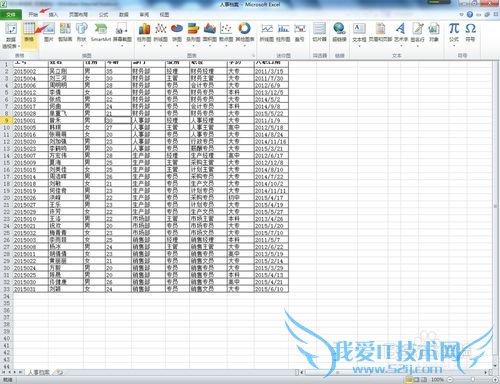Open the File (文件) tab
This screenshot has height=384, width=500.
11,15
